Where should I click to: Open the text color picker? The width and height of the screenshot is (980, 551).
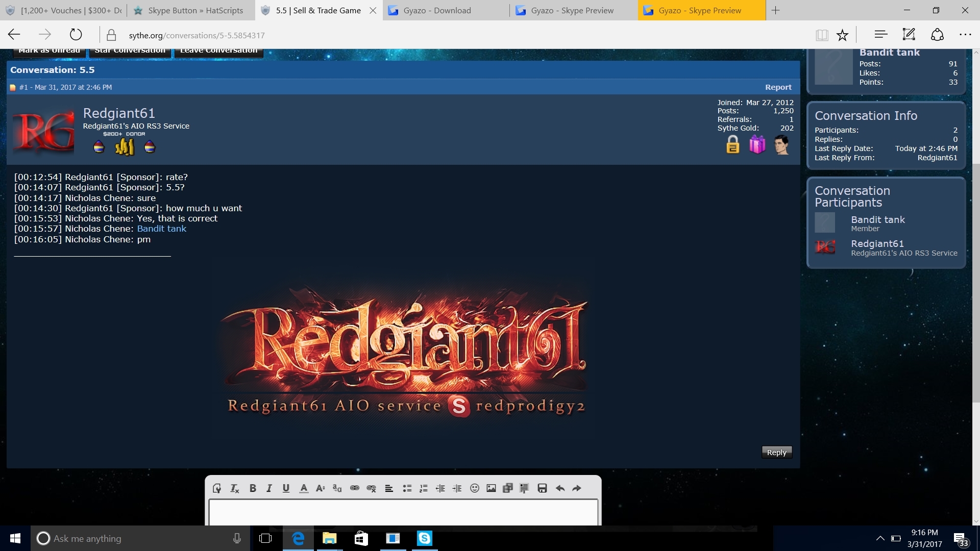(x=304, y=488)
